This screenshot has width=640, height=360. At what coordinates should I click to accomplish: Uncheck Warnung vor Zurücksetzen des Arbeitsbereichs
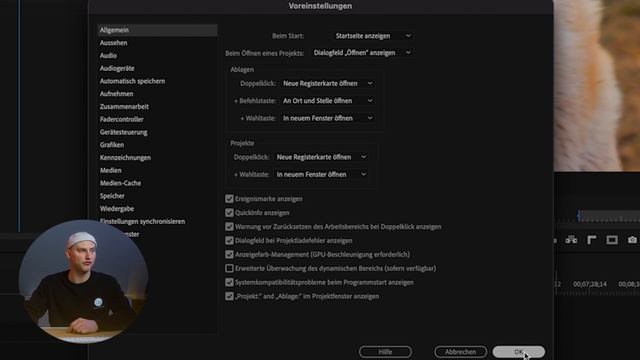pyautogui.click(x=229, y=227)
